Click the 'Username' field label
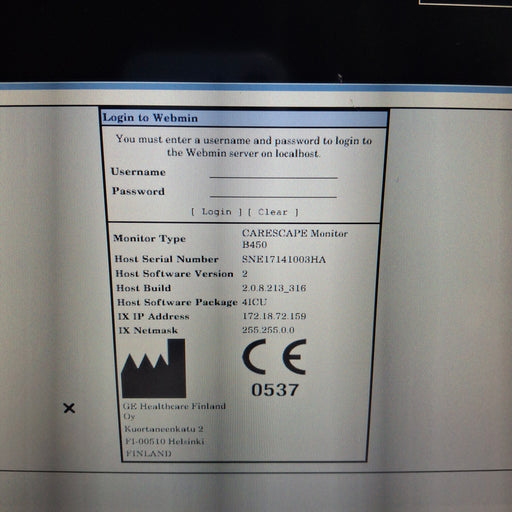Viewport: 512px width, 512px height. (138, 172)
